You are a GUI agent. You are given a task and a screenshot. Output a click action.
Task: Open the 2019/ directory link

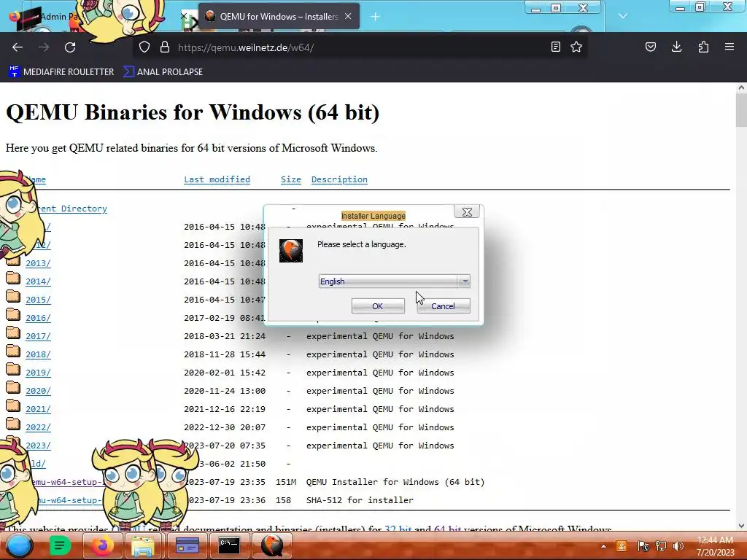pos(38,373)
